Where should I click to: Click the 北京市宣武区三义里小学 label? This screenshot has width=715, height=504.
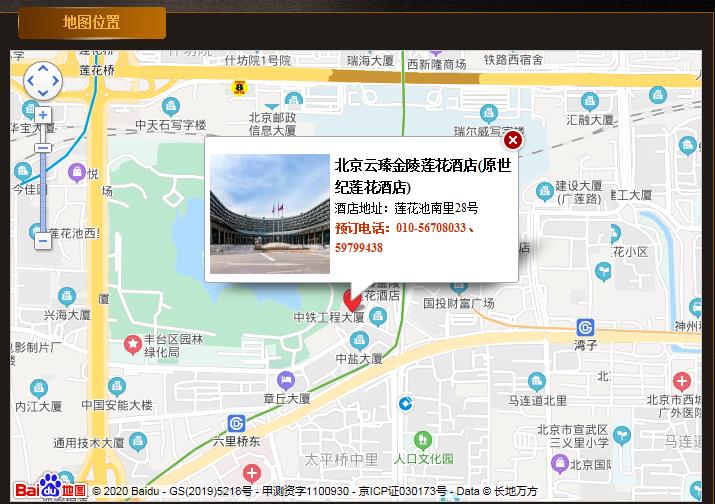[573, 436]
